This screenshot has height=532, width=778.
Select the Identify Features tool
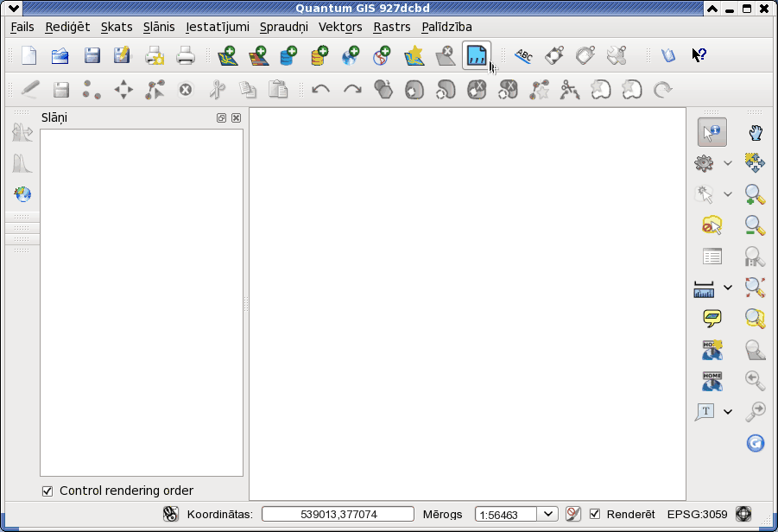[x=712, y=132]
